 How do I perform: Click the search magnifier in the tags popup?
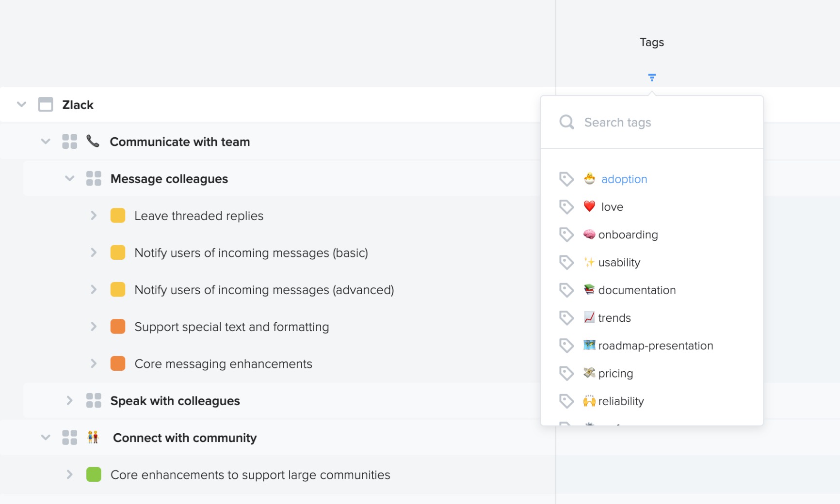566,122
